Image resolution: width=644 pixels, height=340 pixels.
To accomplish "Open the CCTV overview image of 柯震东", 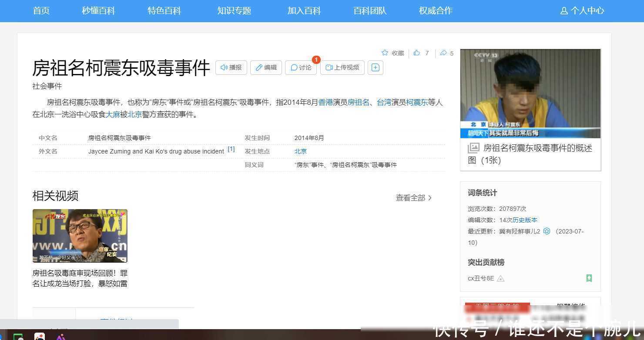I will click(530, 93).
